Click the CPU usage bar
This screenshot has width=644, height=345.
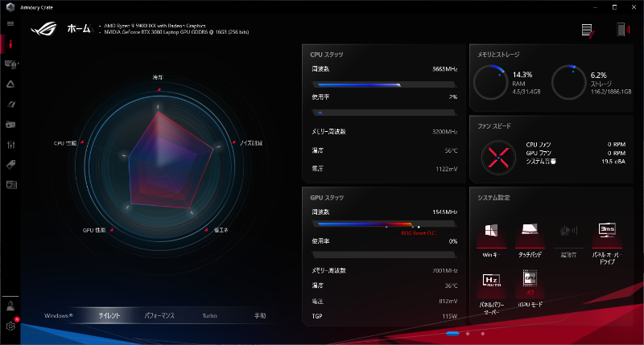pos(384,113)
